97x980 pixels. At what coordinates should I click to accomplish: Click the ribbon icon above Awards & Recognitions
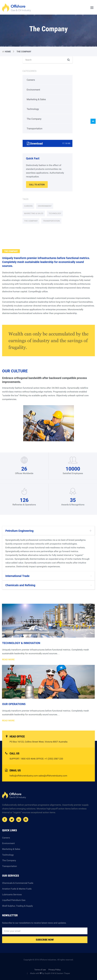73,491
